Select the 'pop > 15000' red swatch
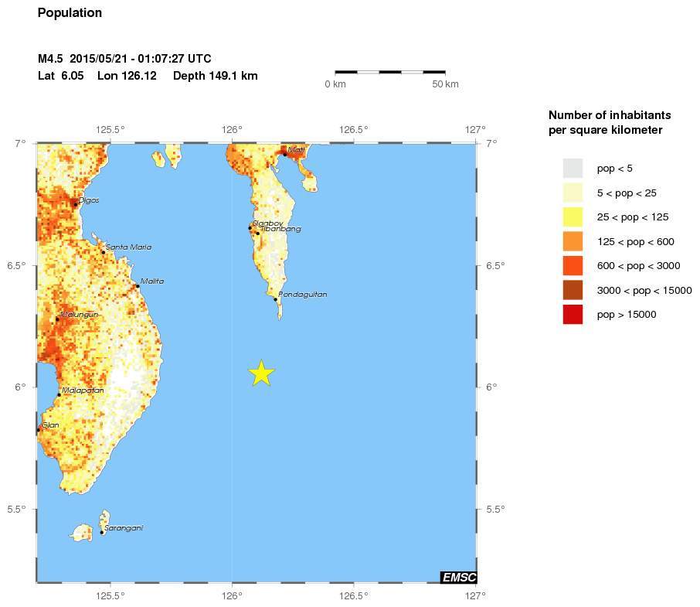This screenshot has width=700, height=607. pos(573,315)
